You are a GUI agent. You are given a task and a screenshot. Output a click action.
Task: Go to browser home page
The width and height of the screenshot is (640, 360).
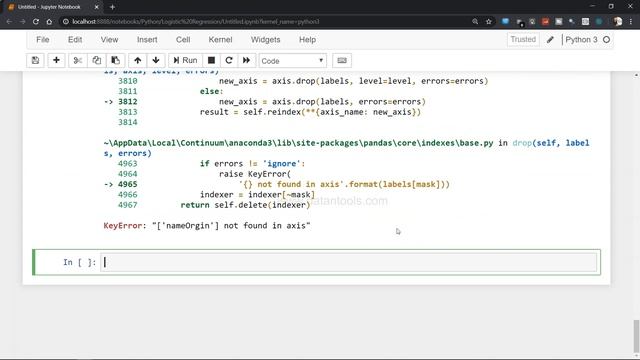tap(49, 22)
